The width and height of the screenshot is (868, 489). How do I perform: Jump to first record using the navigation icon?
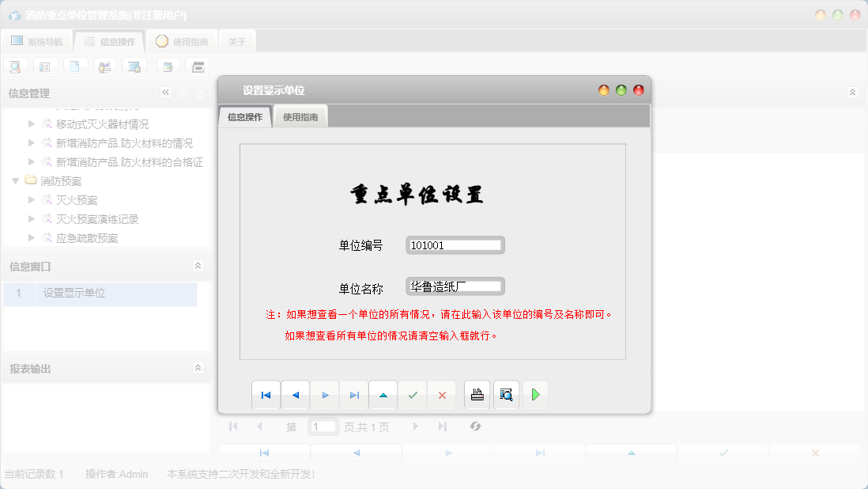point(266,394)
